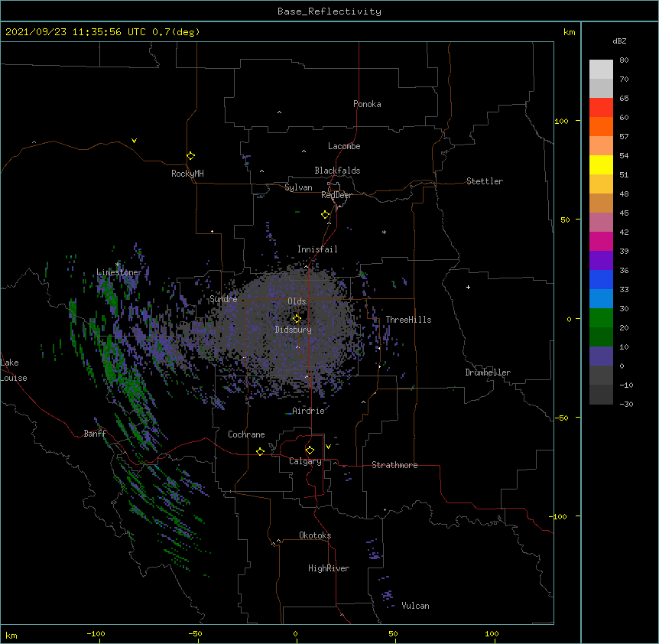
Task: Click the Calgary label
Action: [305, 461]
